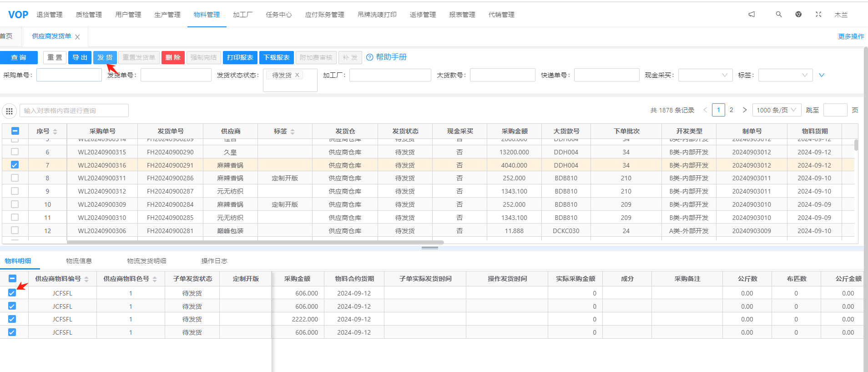868x372 pixels.
Task: Check the row for WL20240900311
Action: (15, 178)
